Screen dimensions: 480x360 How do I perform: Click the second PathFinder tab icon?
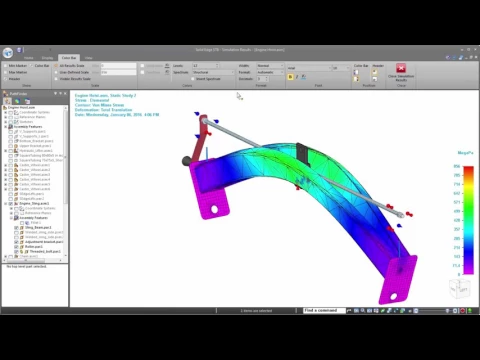pos(17,101)
